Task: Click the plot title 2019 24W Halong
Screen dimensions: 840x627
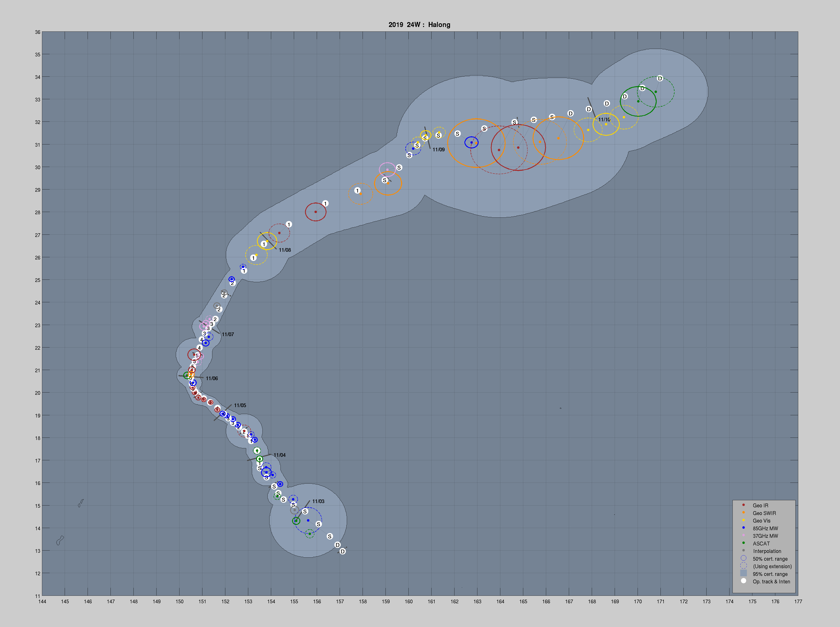Action: pyautogui.click(x=419, y=25)
